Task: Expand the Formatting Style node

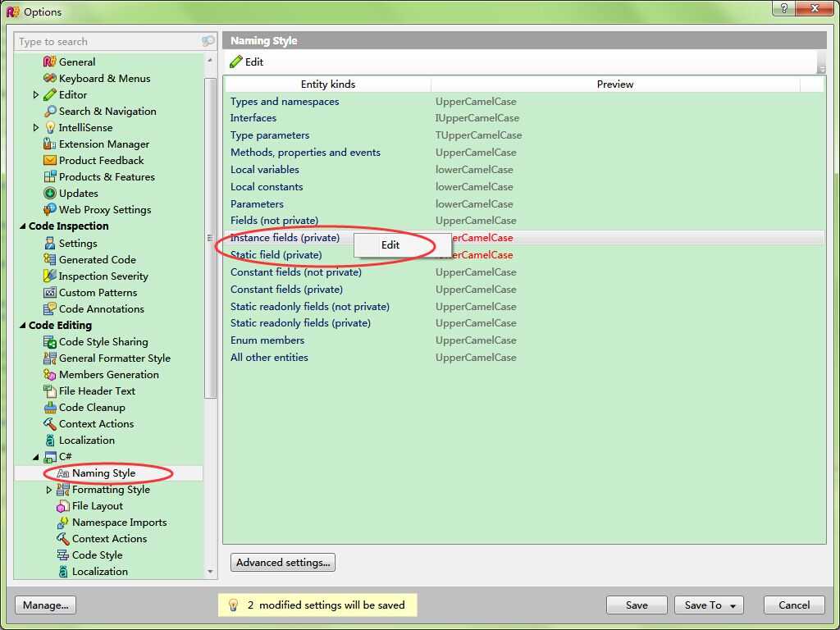Action: [x=48, y=490]
